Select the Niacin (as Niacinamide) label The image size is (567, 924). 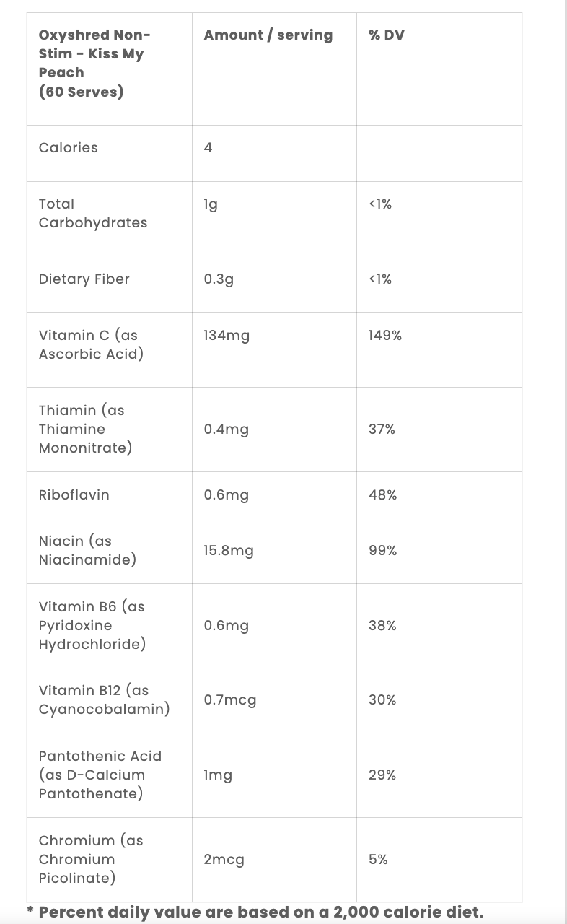click(87, 550)
